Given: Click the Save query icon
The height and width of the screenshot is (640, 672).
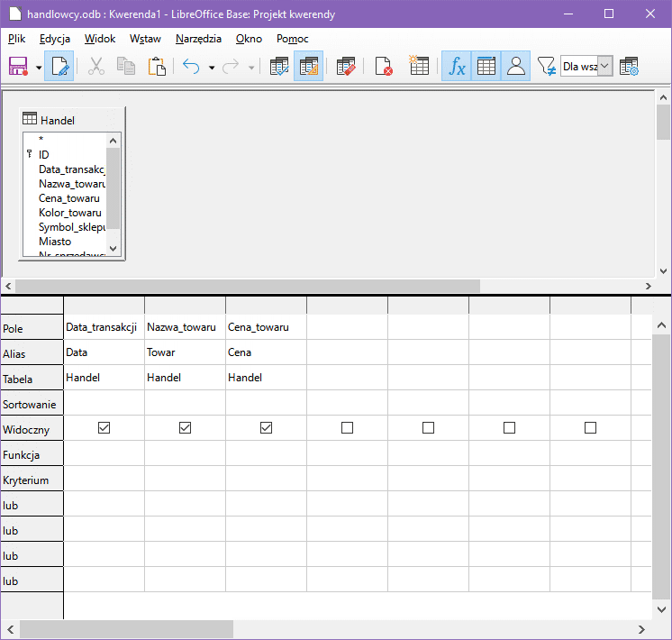Looking at the screenshot, I should pyautogui.click(x=18, y=67).
